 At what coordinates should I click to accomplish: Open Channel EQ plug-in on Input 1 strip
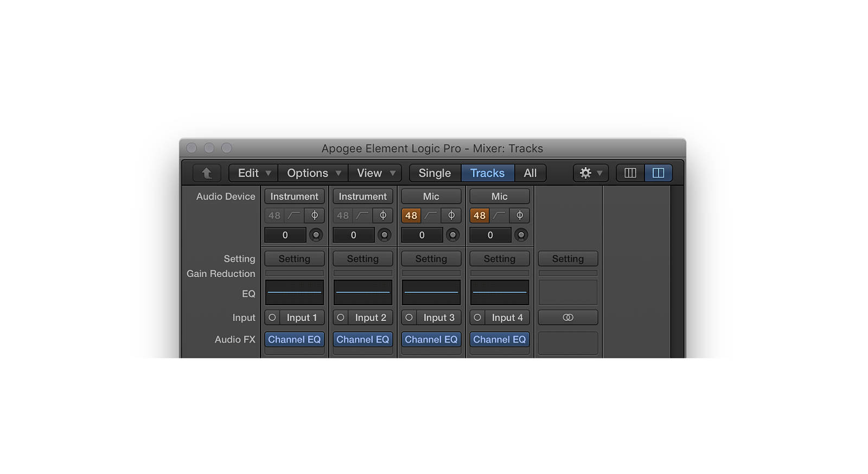tap(295, 339)
